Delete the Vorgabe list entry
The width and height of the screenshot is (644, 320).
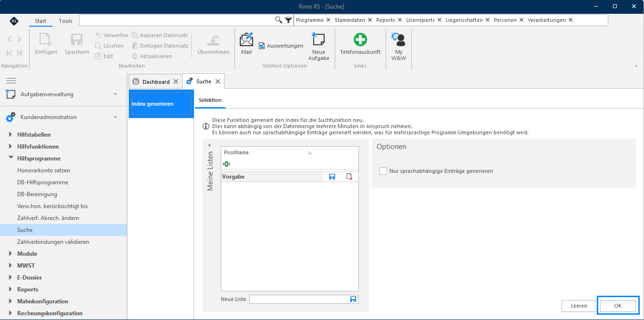tap(349, 177)
